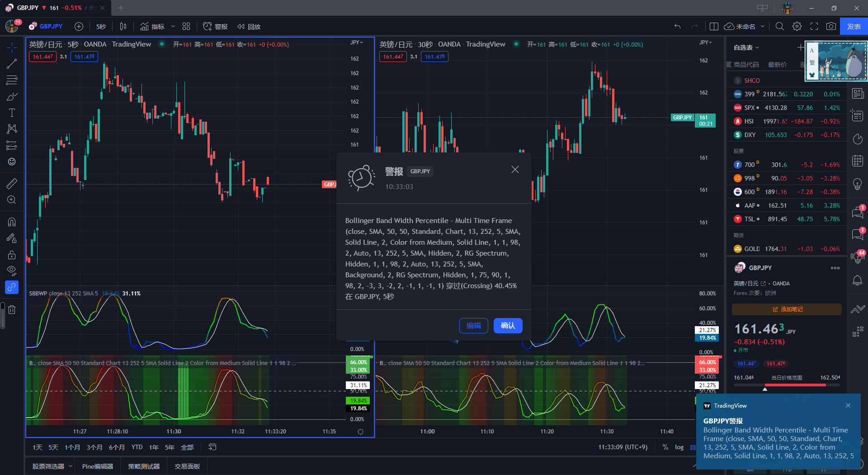The image size is (868, 475).
Task: Select the 全部 time range
Action: click(x=187, y=447)
